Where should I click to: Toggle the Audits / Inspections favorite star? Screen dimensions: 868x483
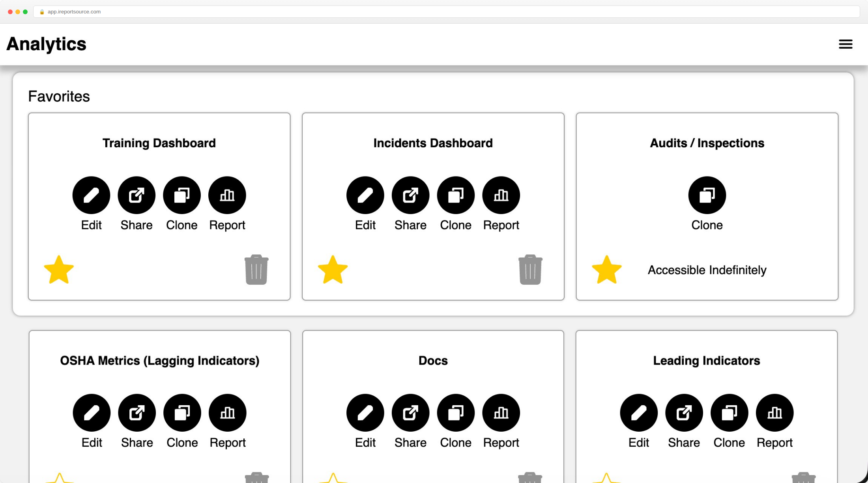point(607,270)
